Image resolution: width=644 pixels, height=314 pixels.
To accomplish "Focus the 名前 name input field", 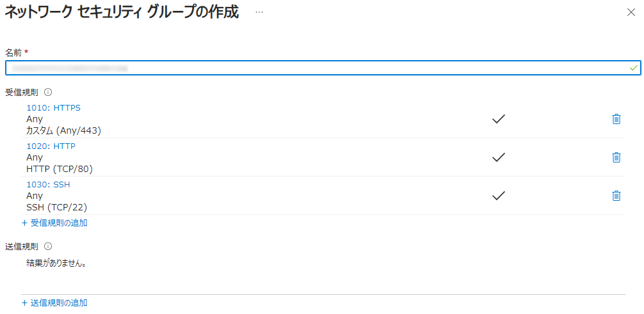I will click(323, 68).
